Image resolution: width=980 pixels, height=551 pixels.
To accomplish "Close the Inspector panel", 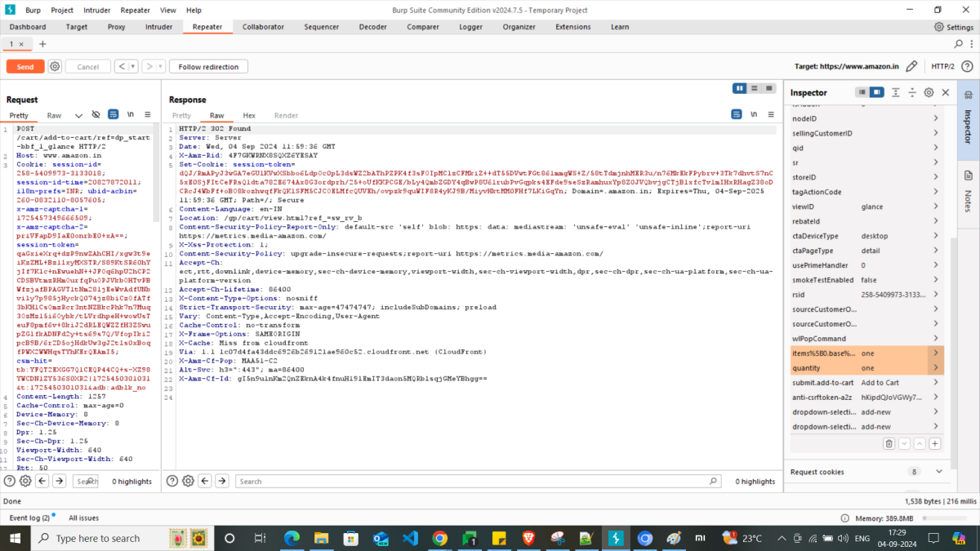I will tap(946, 92).
